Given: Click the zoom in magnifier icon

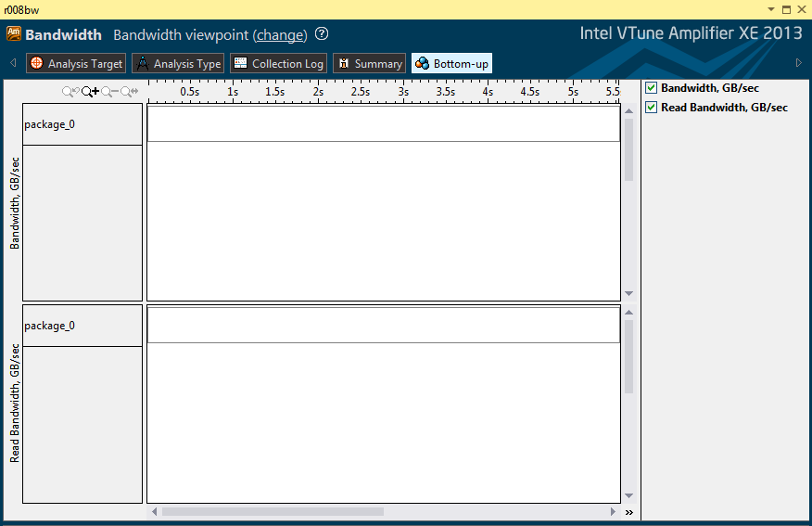Looking at the screenshot, I should click(90, 92).
